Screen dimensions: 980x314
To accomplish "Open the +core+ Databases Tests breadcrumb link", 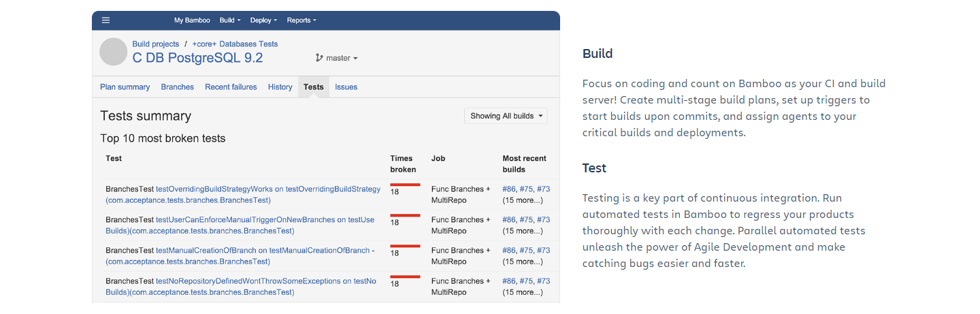I will point(235,44).
